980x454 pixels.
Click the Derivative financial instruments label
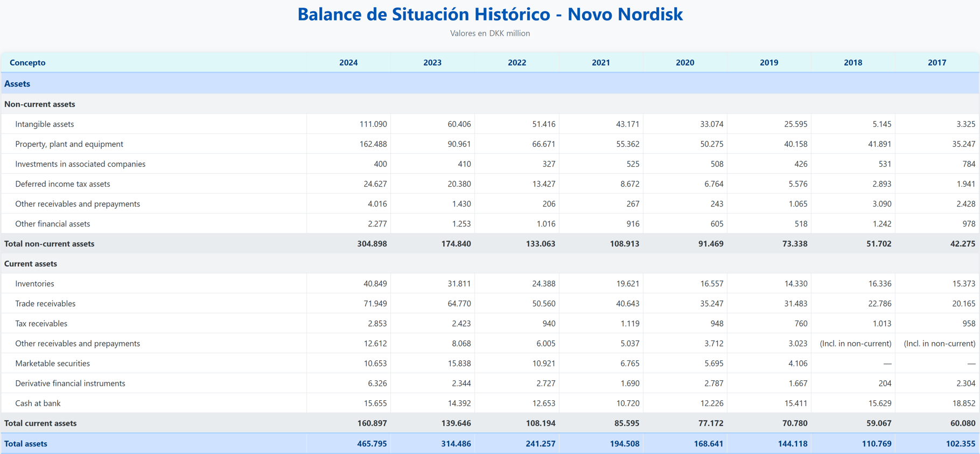(70, 383)
